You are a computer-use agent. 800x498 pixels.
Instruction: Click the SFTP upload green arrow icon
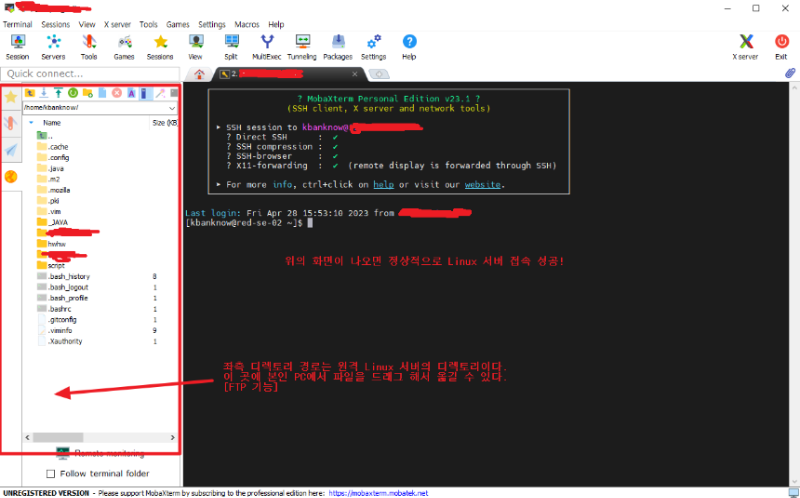58,93
